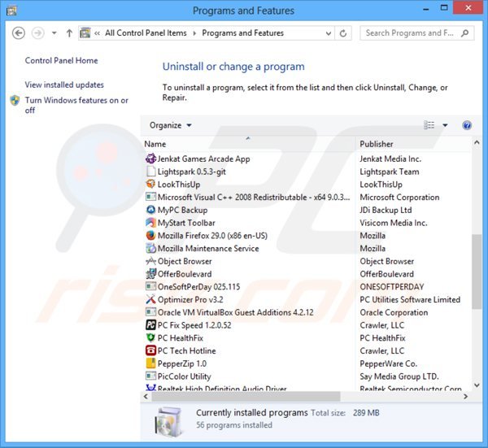This screenshot has height=448, width=488.
Task: Click the Forward navigation arrow
Action: [x=38, y=33]
